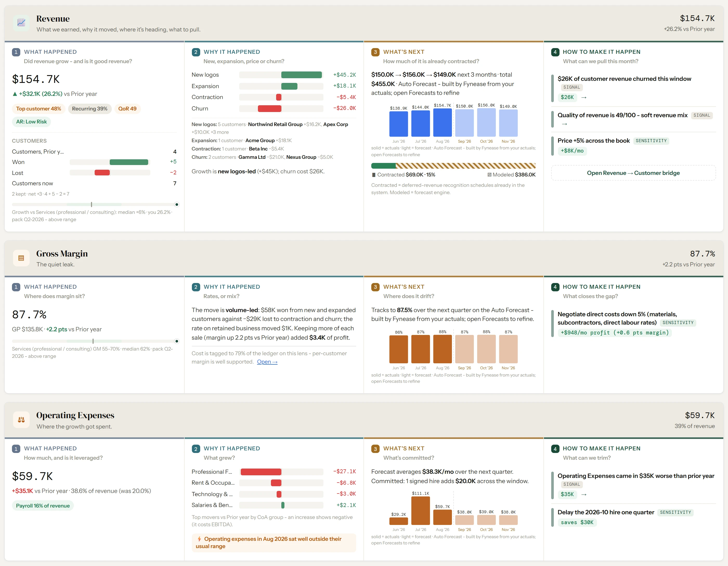Select the Top customer 48% chip
The width and height of the screenshot is (728, 566).
[x=39, y=109]
